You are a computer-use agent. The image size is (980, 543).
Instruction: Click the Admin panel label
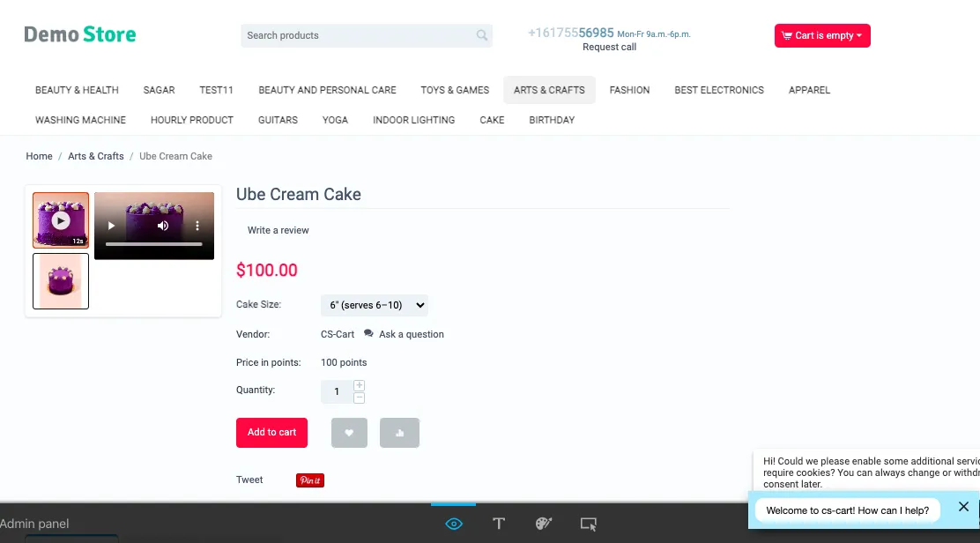click(34, 524)
